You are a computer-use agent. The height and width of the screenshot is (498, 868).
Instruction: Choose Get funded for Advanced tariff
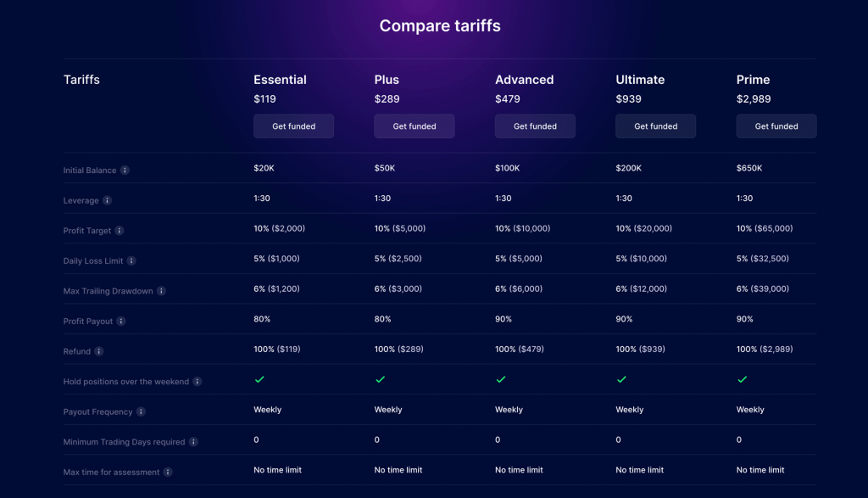[535, 126]
